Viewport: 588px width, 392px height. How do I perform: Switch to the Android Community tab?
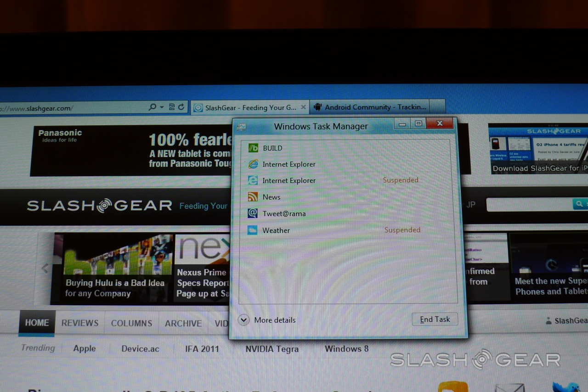(370, 107)
